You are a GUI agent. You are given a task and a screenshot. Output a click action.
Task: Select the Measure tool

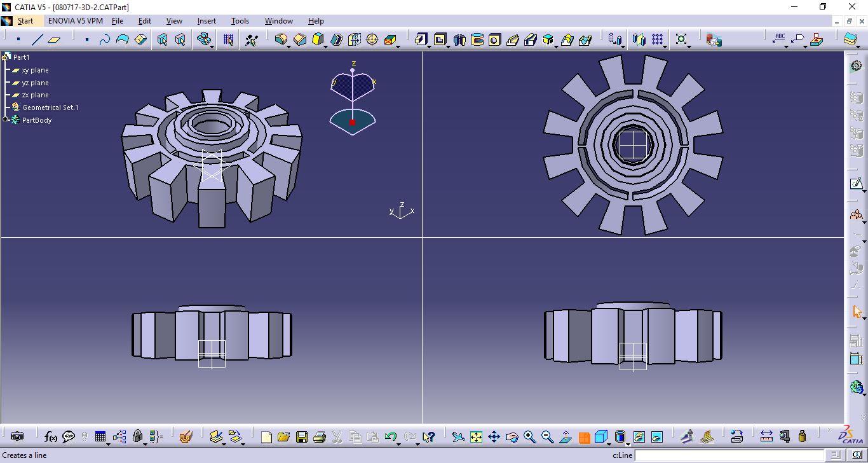(x=767, y=437)
